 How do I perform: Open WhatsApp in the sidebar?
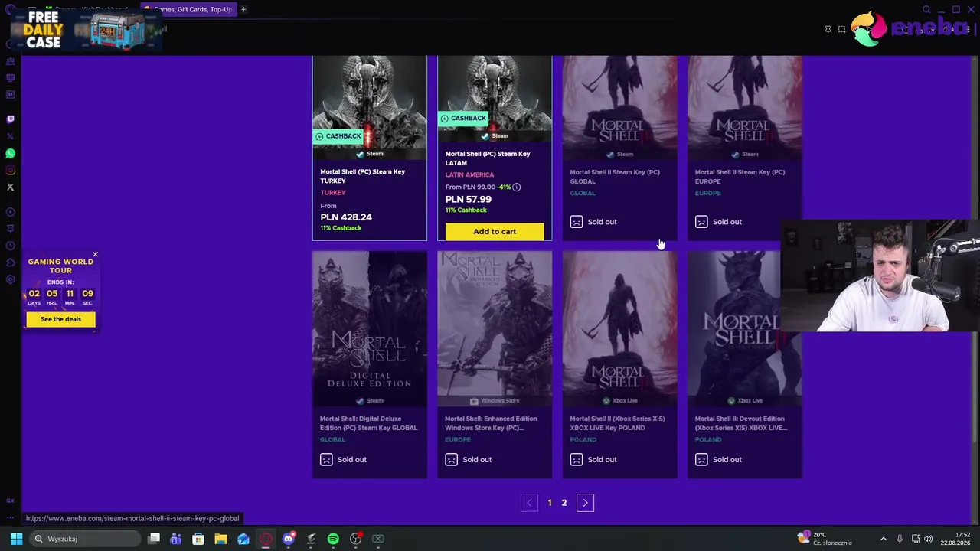[x=10, y=154]
